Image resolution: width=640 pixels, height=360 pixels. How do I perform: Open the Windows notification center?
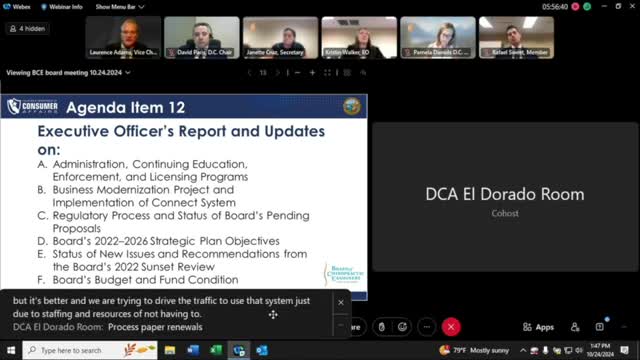click(624, 350)
